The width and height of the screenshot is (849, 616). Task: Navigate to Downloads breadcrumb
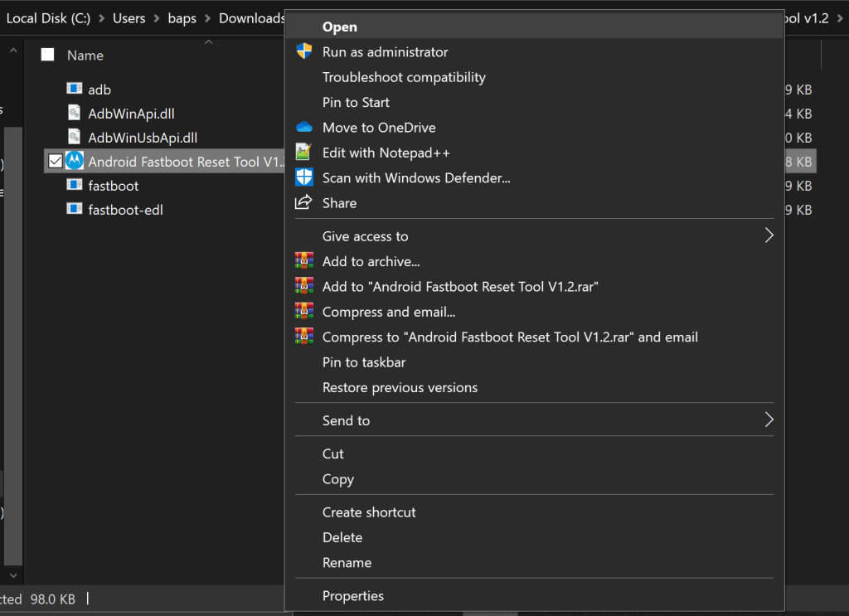point(252,18)
